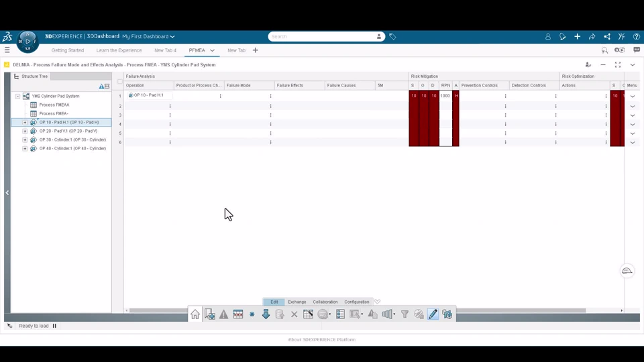Open widget options chevron at top right
This screenshot has height=362, width=644.
(633, 65)
